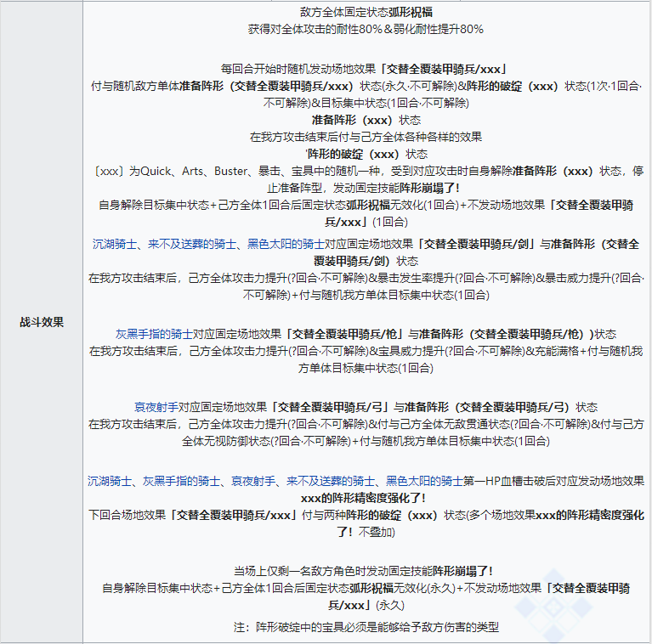Click xxx的阵形精密度强化了！ bold line
Viewport: 652px width, 644px height.
pyautogui.click(x=364, y=498)
